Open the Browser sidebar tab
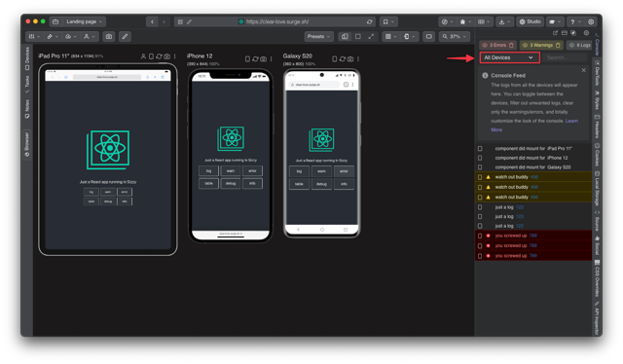This screenshot has width=623, height=364. click(x=27, y=145)
